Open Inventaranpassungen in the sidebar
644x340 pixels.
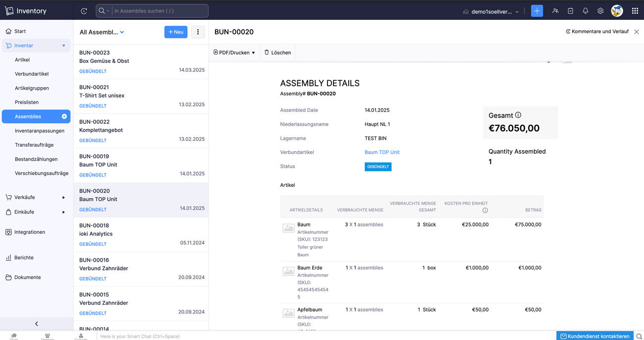pyautogui.click(x=40, y=131)
